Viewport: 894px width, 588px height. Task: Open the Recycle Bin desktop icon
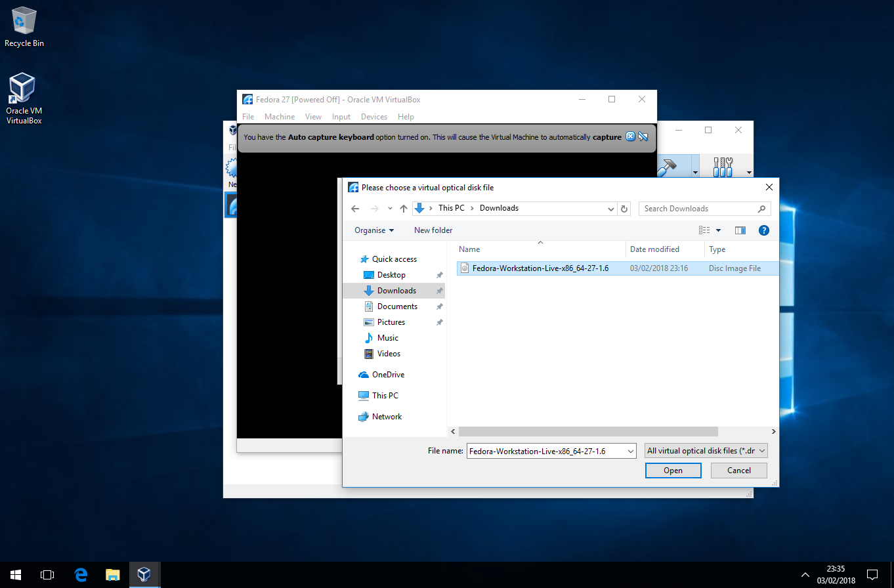pos(24,28)
